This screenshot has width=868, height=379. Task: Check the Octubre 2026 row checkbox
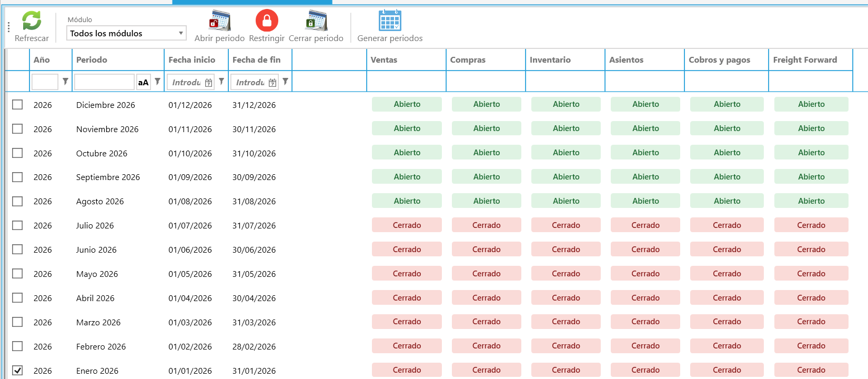tap(17, 153)
